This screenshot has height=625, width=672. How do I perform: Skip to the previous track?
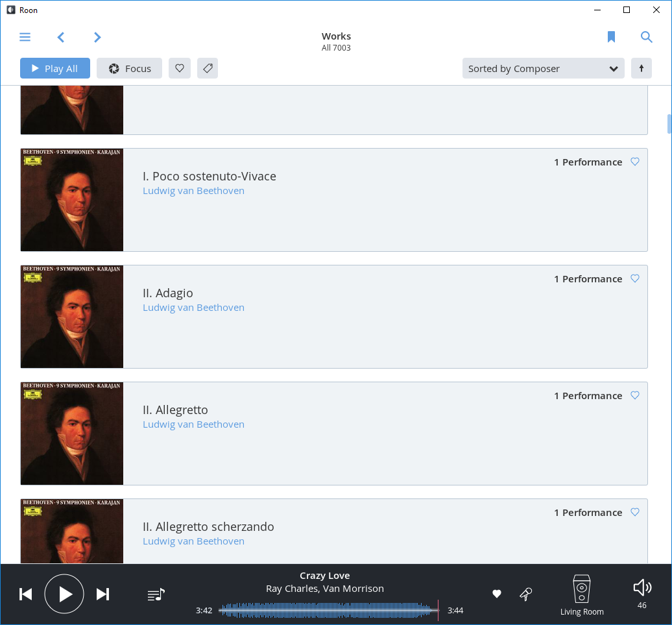point(26,594)
